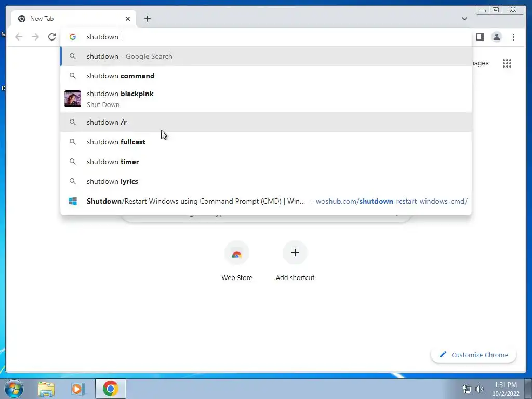Screen dimensions: 532x399
Task: Click the Chrome taskbar icon
Action: [x=110, y=389]
